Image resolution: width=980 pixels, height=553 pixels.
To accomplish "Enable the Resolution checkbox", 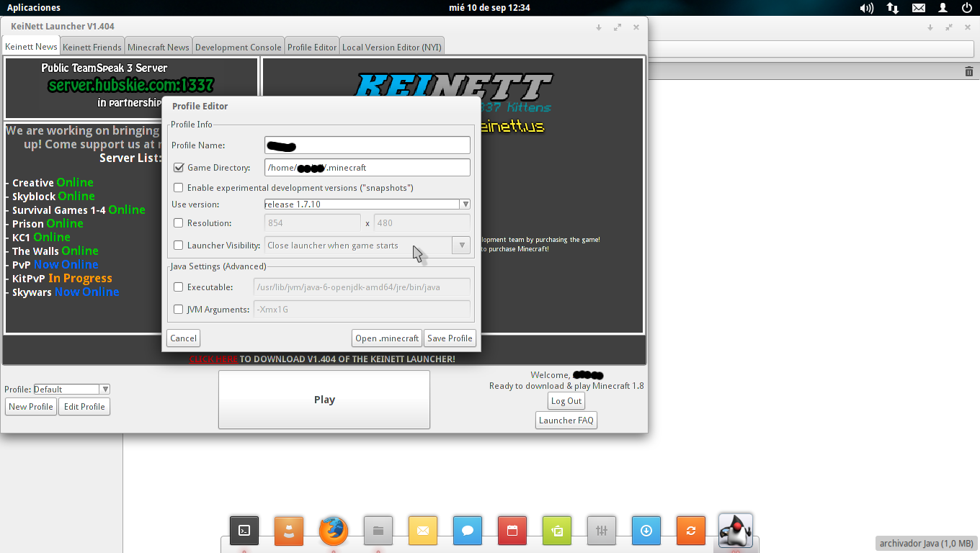I will [179, 223].
